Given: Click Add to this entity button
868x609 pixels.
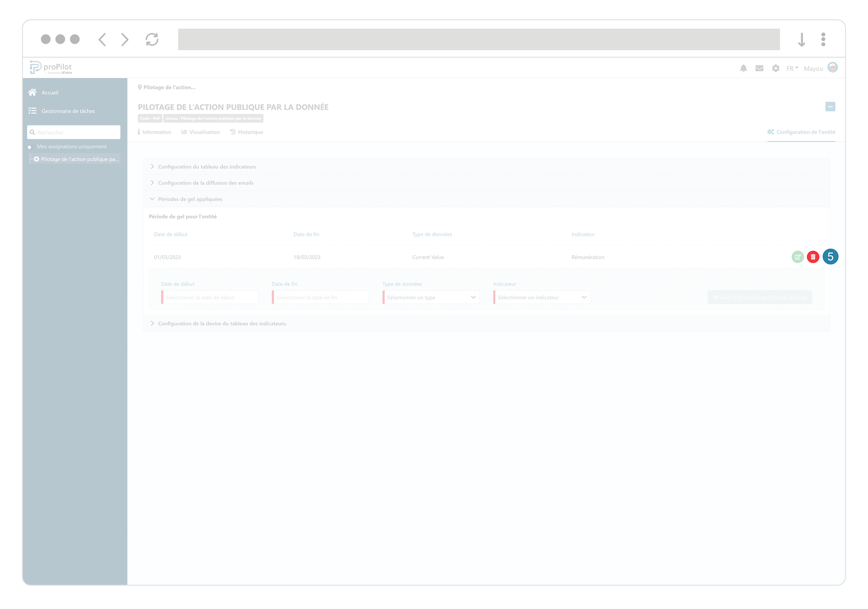Looking at the screenshot, I should click(x=759, y=297).
